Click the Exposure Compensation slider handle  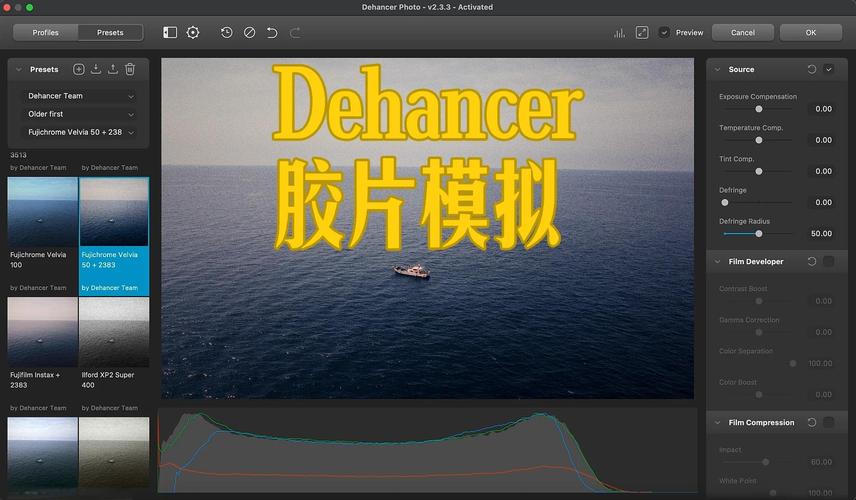(759, 108)
